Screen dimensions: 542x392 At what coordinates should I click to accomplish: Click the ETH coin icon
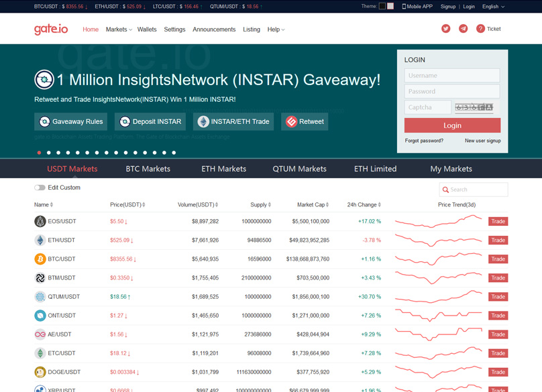[40, 240]
